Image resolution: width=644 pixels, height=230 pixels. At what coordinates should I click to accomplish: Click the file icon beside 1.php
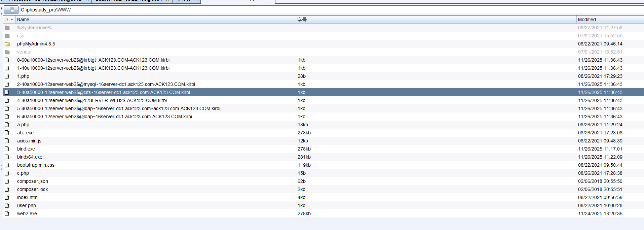(x=7, y=76)
